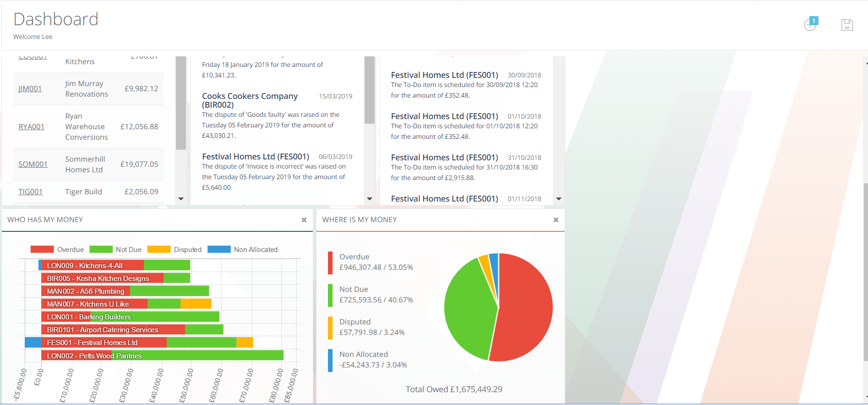Click the Not Due £725,593.56 / 40.67% label

[x=376, y=295]
